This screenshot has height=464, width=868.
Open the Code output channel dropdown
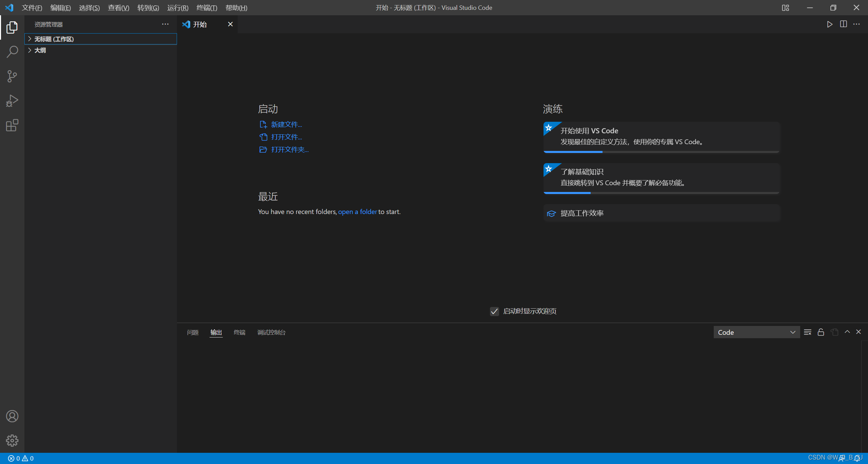tap(756, 332)
